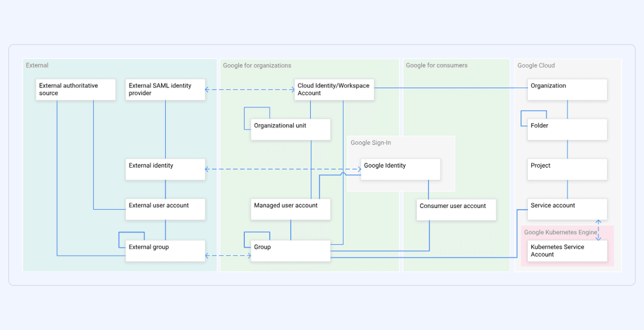The height and width of the screenshot is (330, 644).
Task: Click the External identity node
Action: (x=165, y=169)
